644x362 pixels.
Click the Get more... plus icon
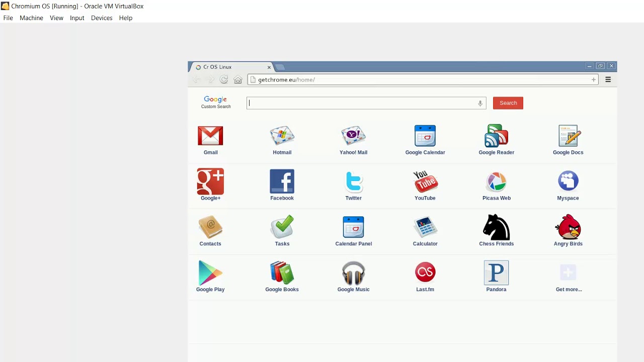click(x=568, y=273)
